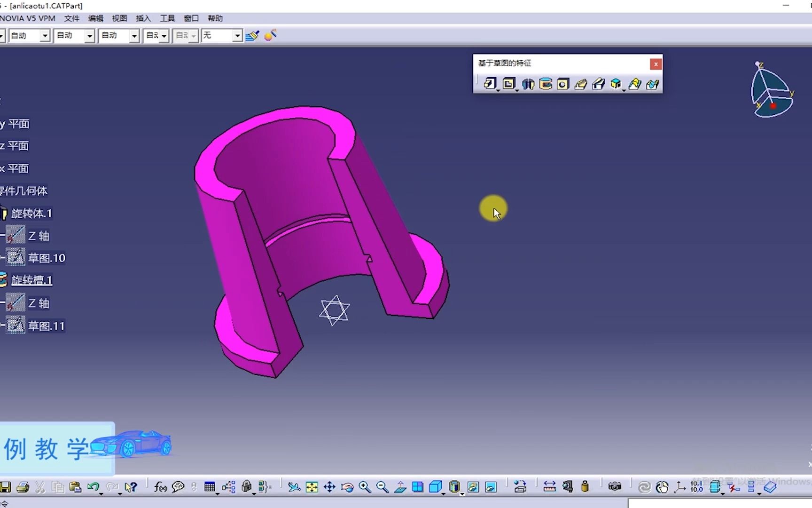Expand the second 自动 properties dropdown
The image size is (812, 508).
point(89,36)
